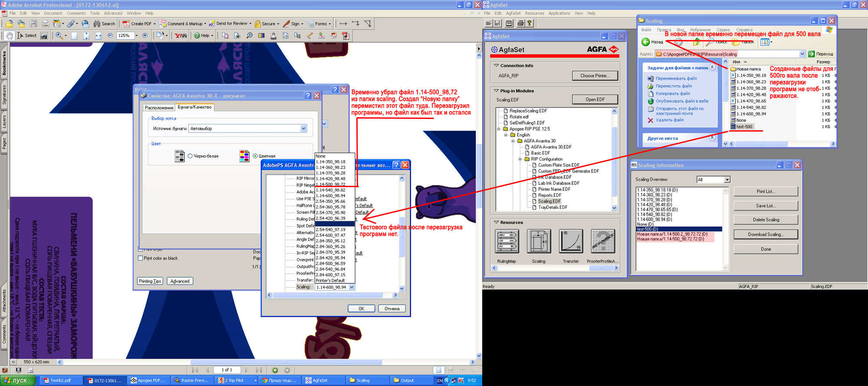Click the EN language indicator in tray
The width and height of the screenshot is (868, 386).
pos(440,380)
